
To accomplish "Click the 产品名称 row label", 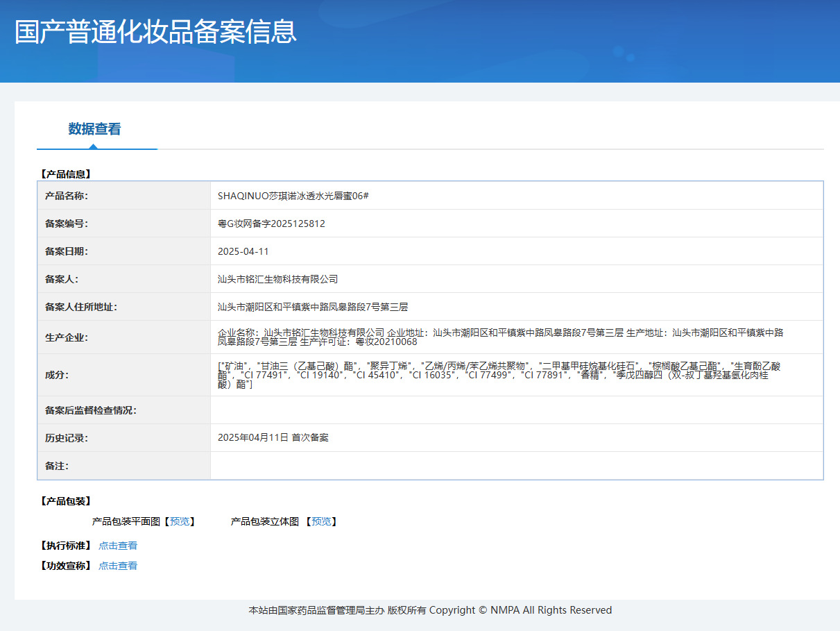I will pyautogui.click(x=67, y=196).
